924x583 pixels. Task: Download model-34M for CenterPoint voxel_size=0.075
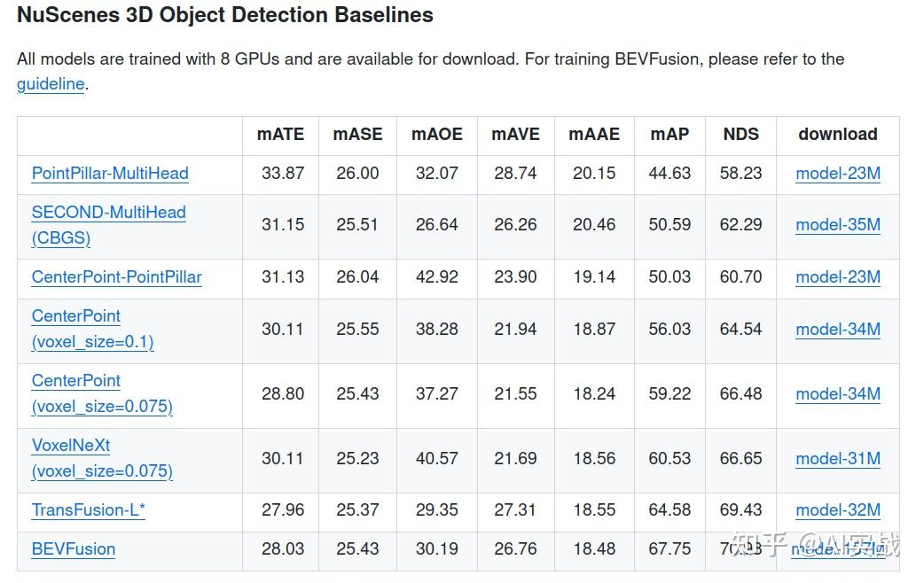pyautogui.click(x=838, y=394)
